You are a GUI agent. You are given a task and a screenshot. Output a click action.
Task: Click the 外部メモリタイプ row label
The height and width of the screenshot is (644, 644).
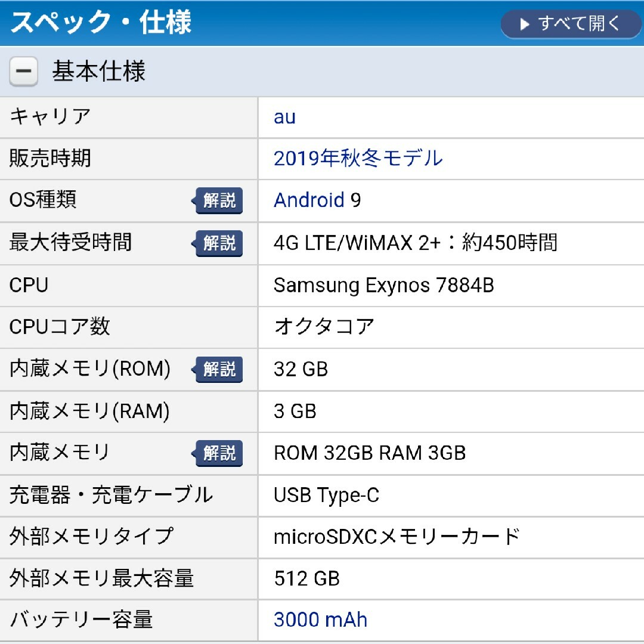91,537
